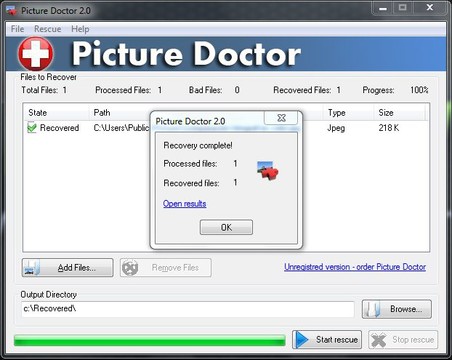This screenshot has width=452, height=360.
Task: Open the Unregistered version order link
Action: pyautogui.click(x=355, y=267)
